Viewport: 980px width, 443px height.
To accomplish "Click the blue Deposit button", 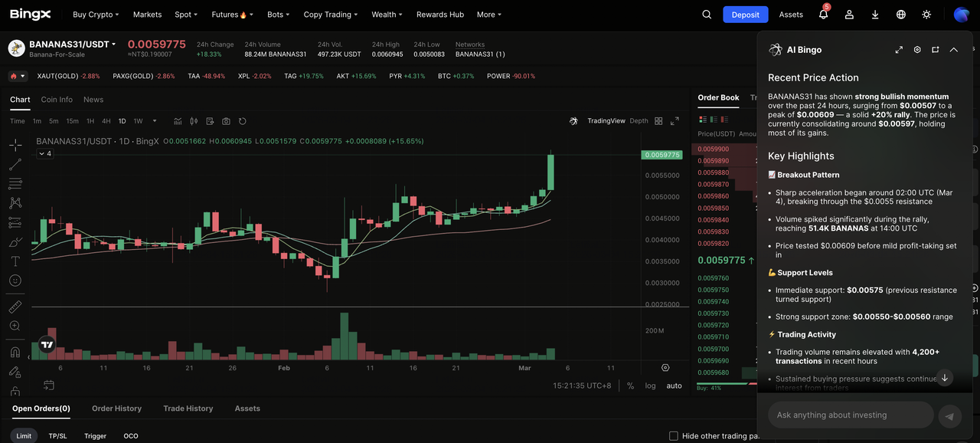I will pos(745,15).
